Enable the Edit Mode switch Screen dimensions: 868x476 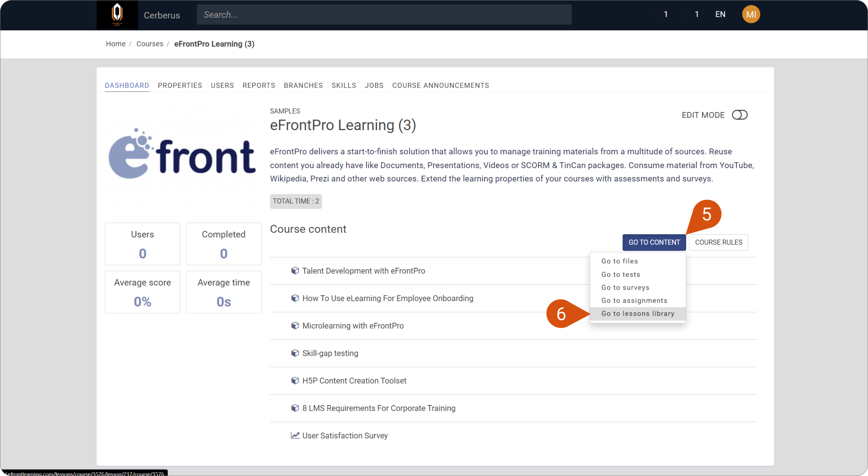coord(739,115)
